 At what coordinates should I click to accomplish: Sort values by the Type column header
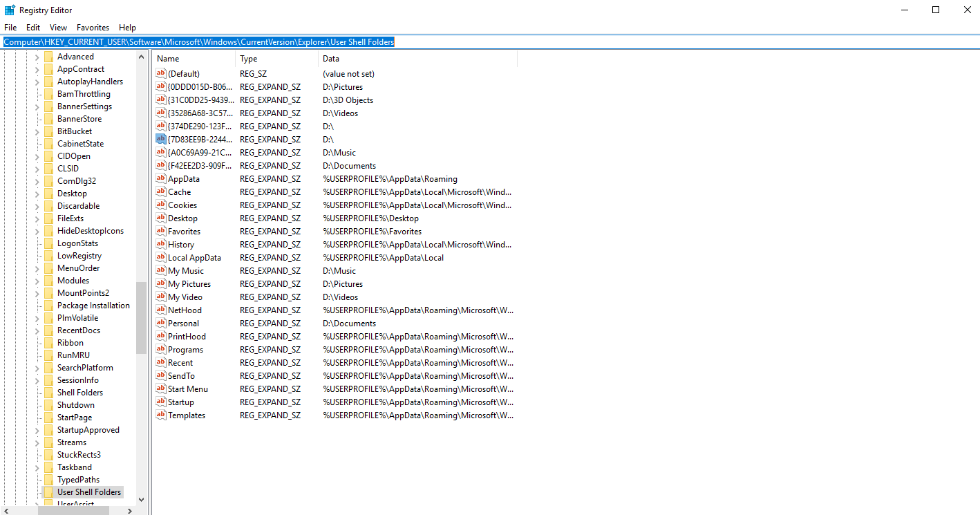(277, 59)
